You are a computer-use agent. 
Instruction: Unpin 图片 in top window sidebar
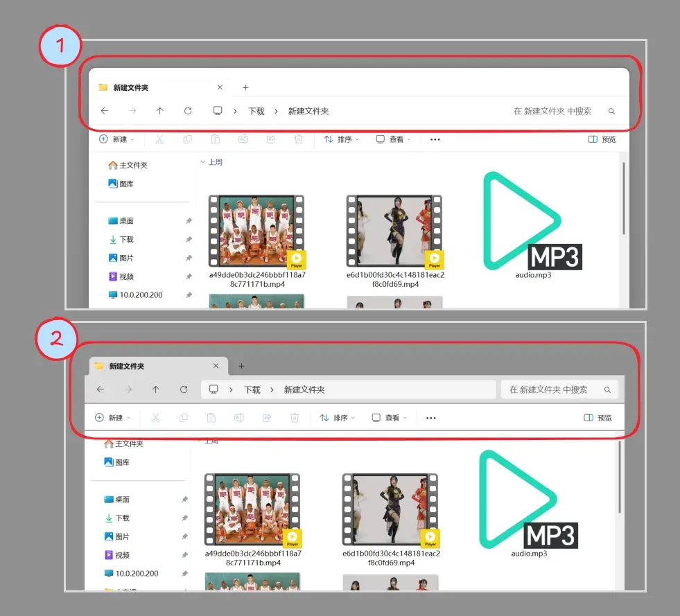pyautogui.click(x=189, y=258)
